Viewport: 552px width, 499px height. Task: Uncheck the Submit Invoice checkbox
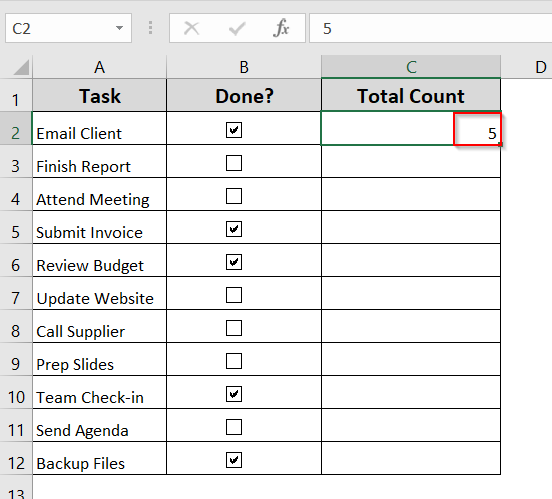[x=234, y=229]
